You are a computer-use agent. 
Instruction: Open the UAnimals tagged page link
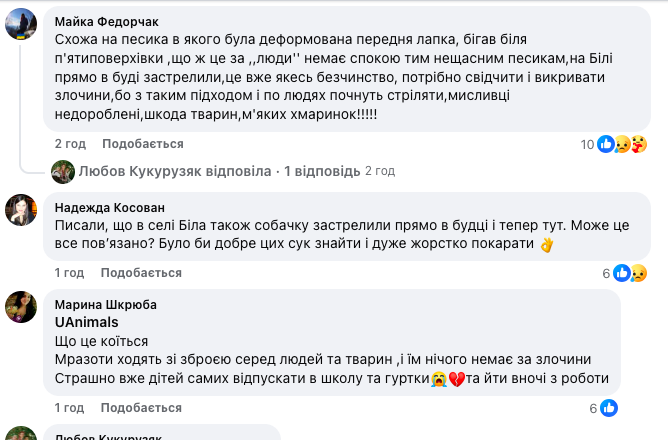pyautogui.click(x=86, y=322)
